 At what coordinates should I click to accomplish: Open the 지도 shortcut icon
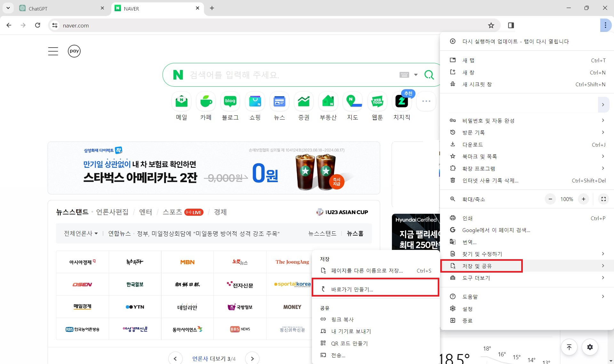pos(353,101)
